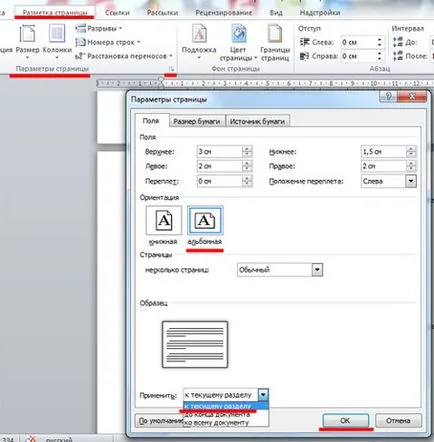Click the Отмена button

click(398, 421)
